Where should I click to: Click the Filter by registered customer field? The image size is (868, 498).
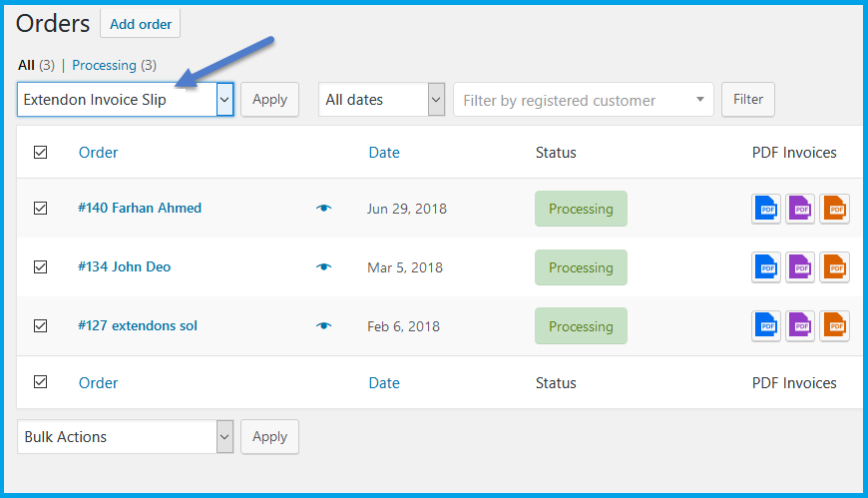point(584,100)
